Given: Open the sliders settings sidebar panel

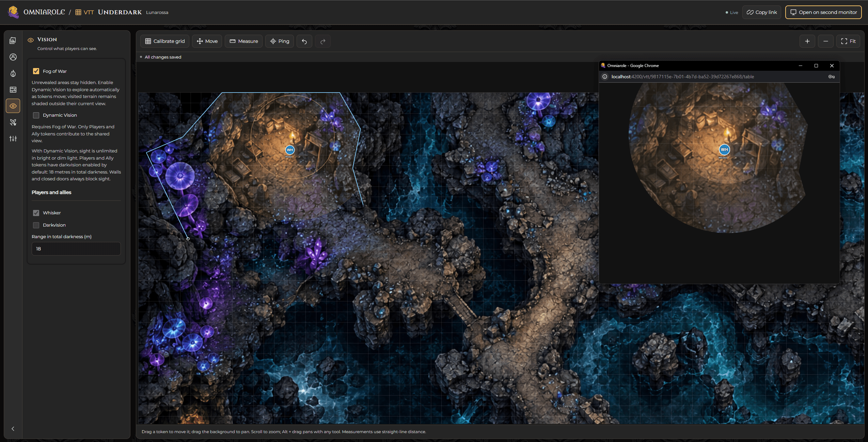Looking at the screenshot, I should (x=13, y=138).
